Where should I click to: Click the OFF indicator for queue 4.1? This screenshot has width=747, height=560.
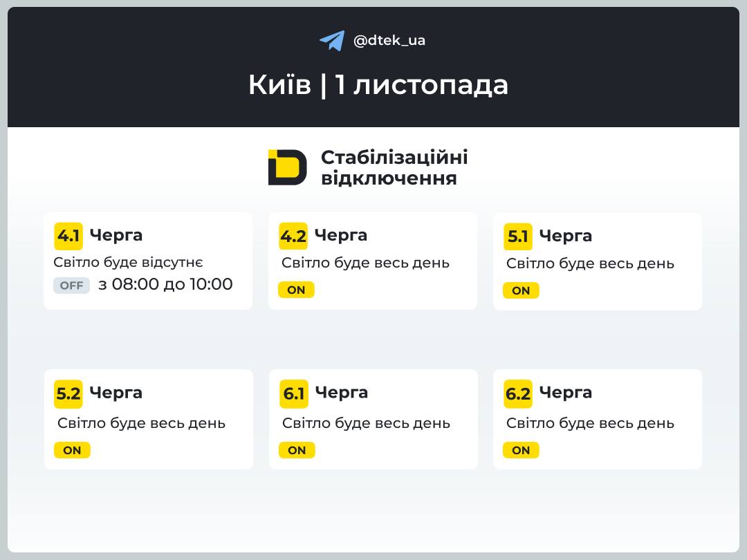pyautogui.click(x=71, y=286)
